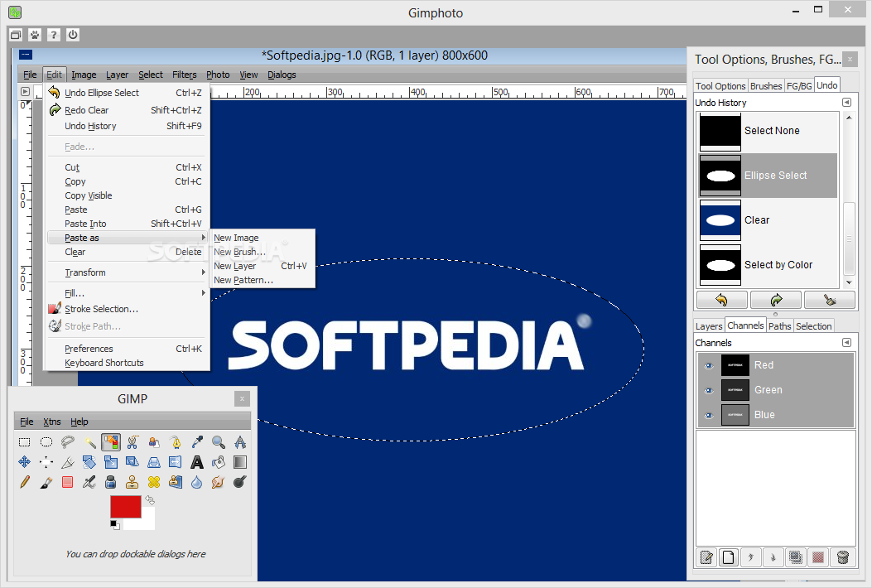
Task: Select the Paths pen tool
Action: click(x=176, y=443)
